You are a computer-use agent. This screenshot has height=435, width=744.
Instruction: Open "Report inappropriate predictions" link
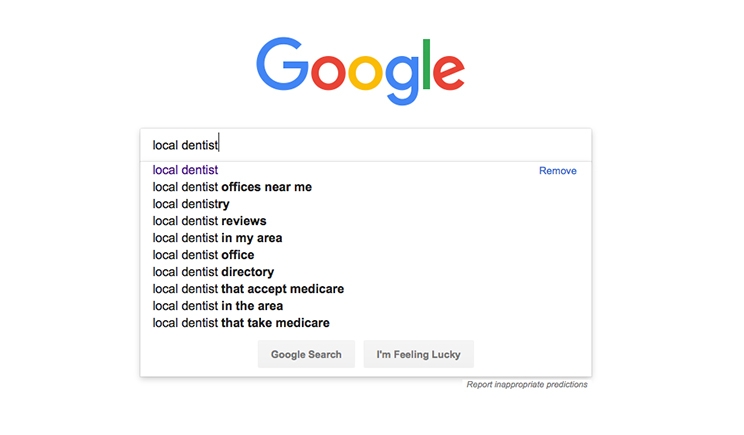point(527,384)
